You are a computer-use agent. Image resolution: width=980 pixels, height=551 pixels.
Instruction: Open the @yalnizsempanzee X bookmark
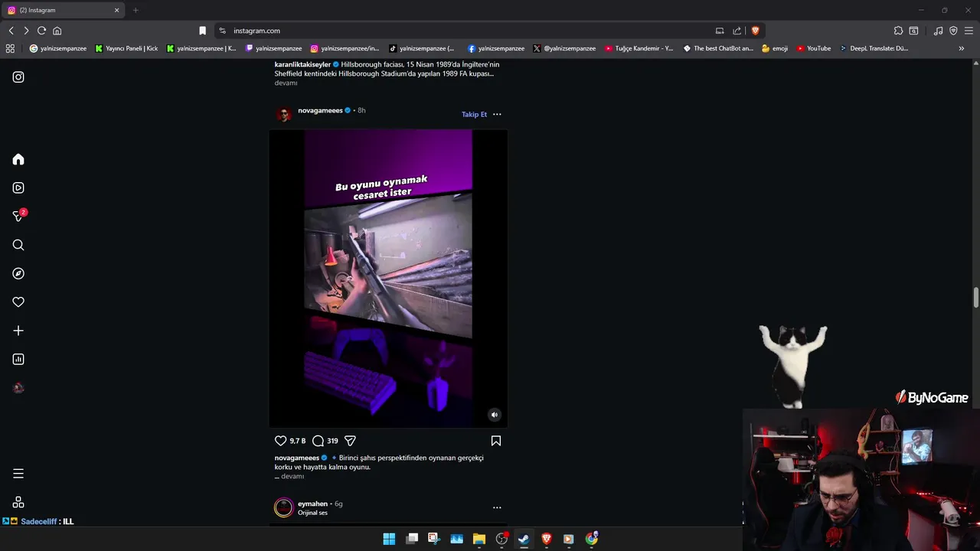pyautogui.click(x=564, y=48)
